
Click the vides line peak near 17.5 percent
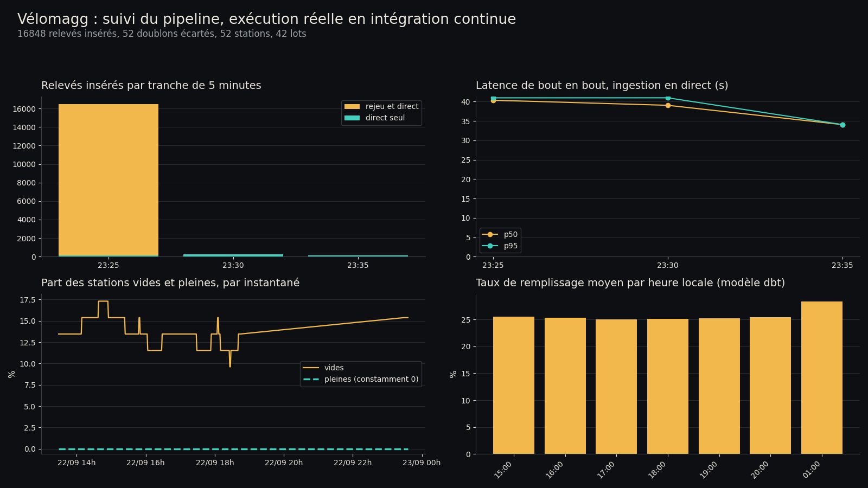103,301
